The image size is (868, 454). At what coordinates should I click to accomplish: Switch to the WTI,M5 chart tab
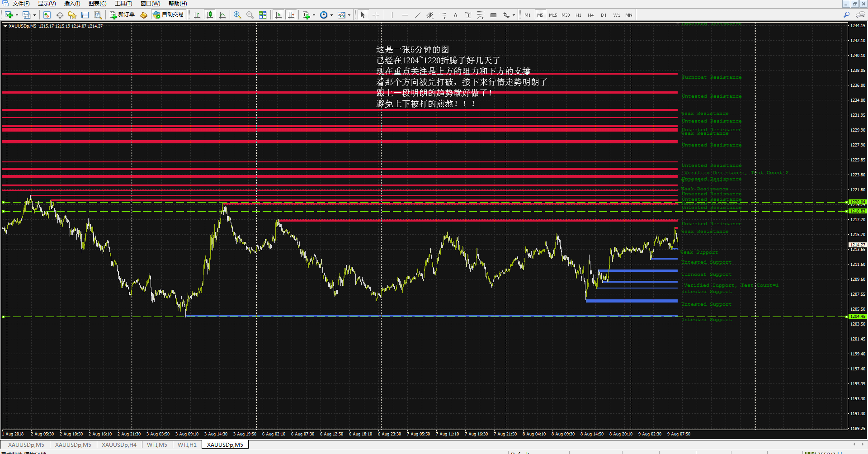click(157, 445)
